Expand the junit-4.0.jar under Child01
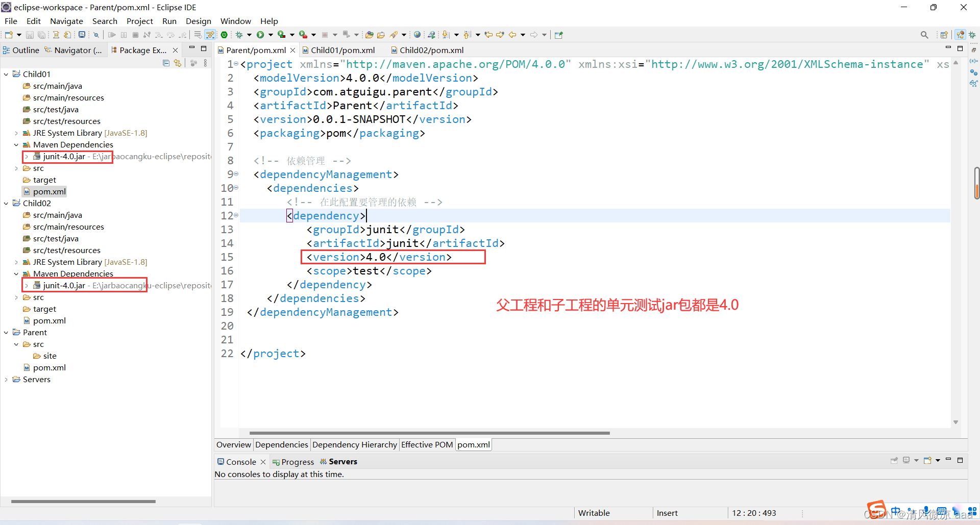This screenshot has width=980, height=525. tap(27, 157)
